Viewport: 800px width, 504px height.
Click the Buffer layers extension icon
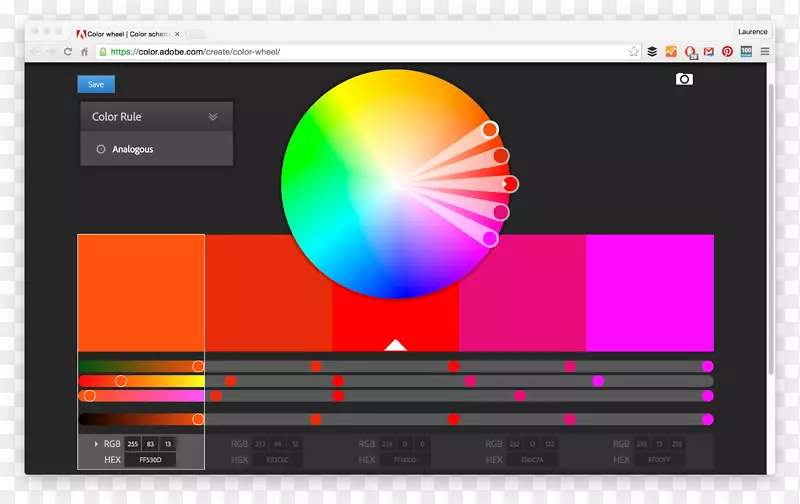click(x=652, y=51)
